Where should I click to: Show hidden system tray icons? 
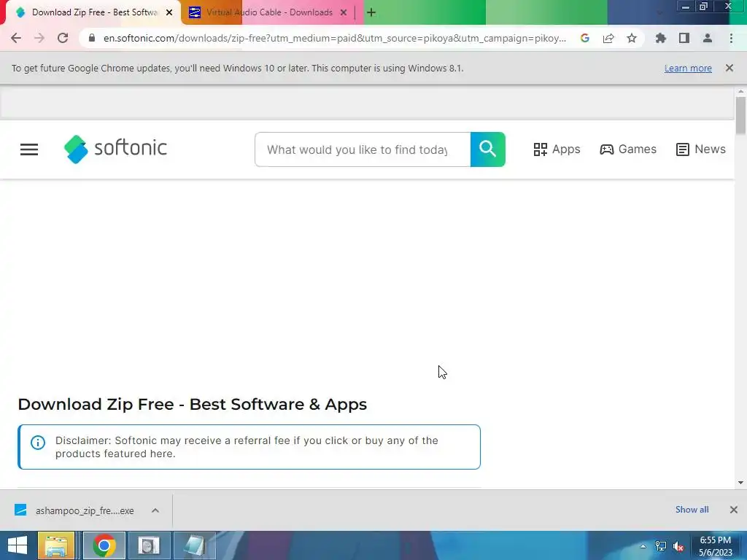tap(643, 546)
